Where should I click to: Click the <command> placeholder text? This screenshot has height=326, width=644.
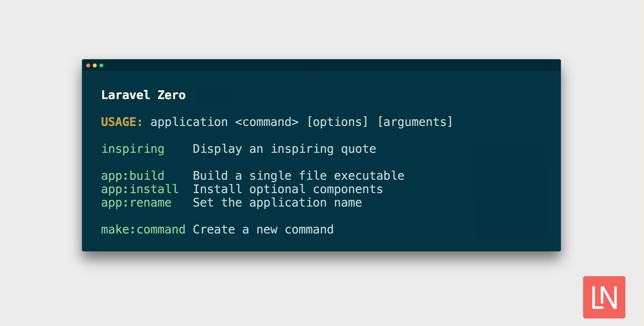[x=267, y=122]
